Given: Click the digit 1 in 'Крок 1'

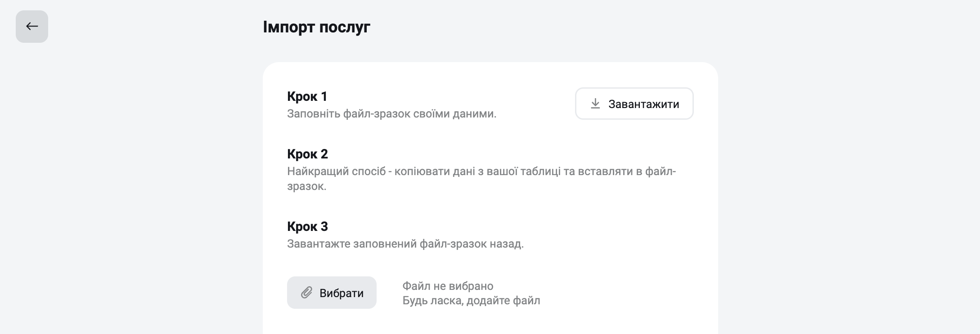Looking at the screenshot, I should coord(324,96).
